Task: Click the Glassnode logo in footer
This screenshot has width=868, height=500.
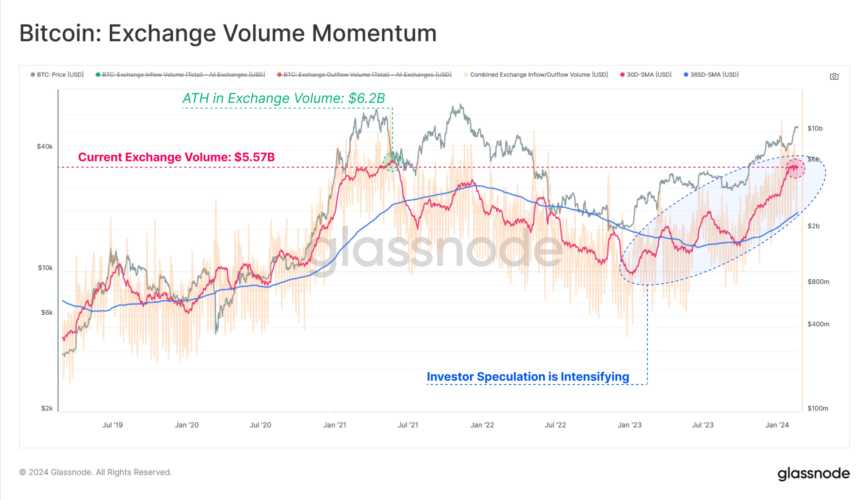Action: (813, 474)
